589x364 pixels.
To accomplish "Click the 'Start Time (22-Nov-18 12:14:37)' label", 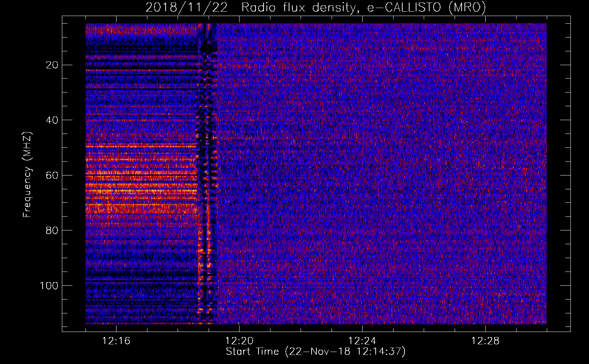I will pos(316,352).
